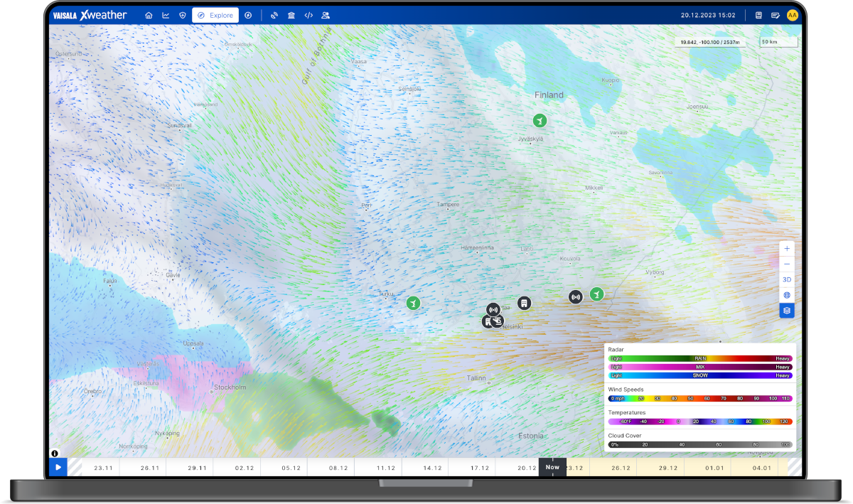853x504 pixels.
Task: Click the zoom in plus button
Action: click(x=786, y=248)
